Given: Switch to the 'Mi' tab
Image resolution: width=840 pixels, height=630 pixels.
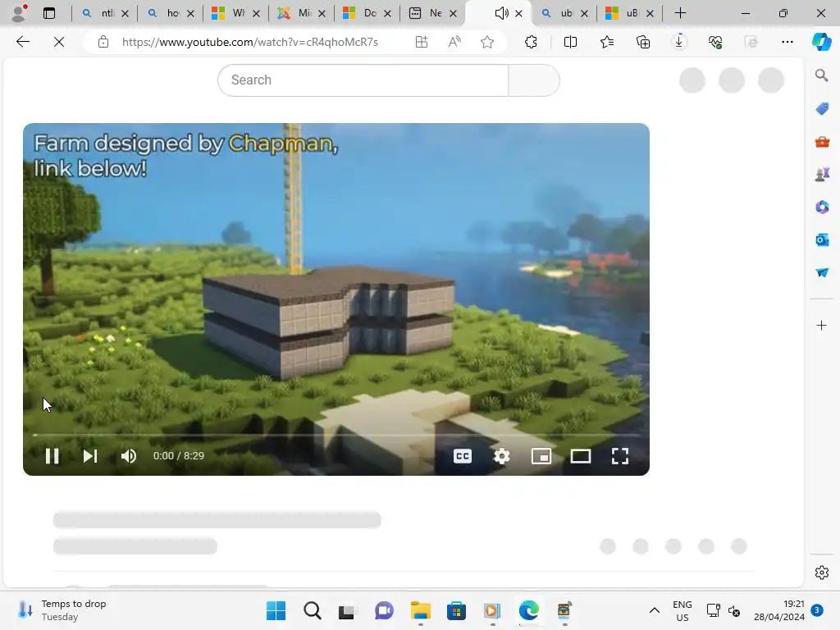Looking at the screenshot, I should [x=298, y=13].
